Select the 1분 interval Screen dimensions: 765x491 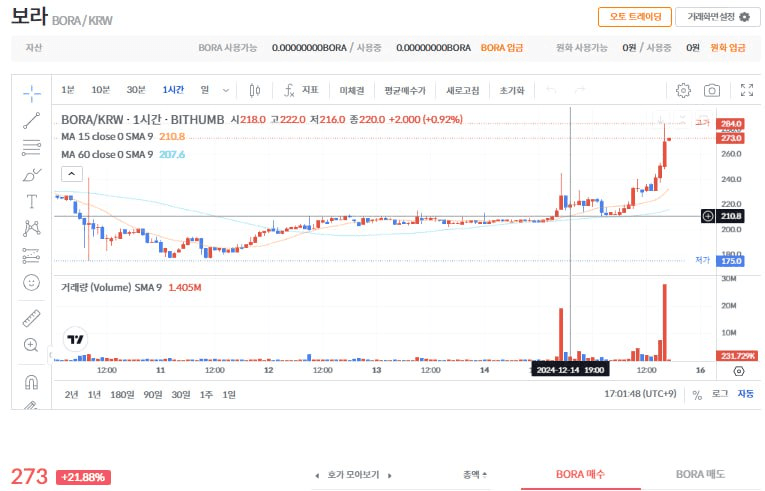pyautogui.click(x=68, y=90)
